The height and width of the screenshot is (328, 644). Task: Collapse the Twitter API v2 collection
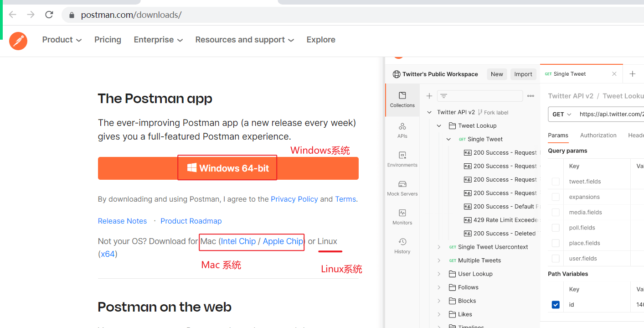tap(429, 112)
